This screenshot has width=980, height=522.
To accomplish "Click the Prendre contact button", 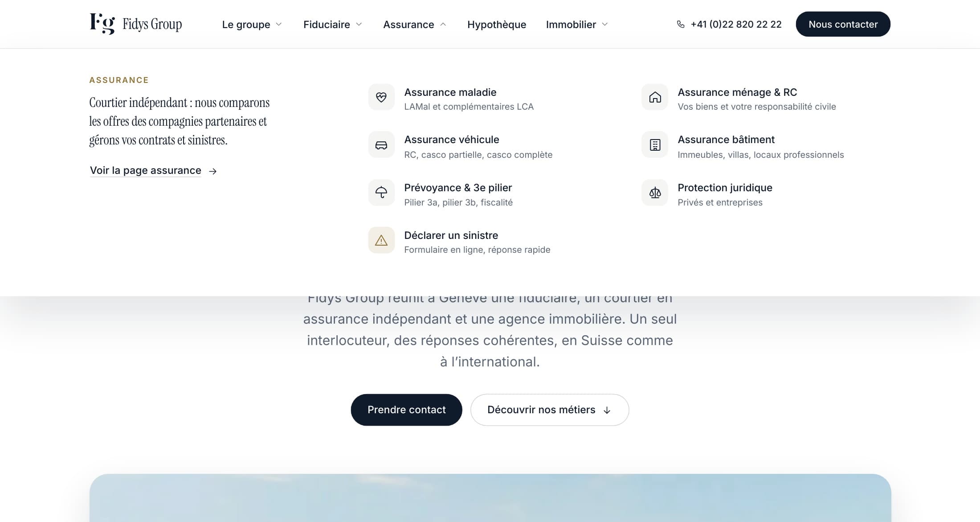I will tap(406, 410).
